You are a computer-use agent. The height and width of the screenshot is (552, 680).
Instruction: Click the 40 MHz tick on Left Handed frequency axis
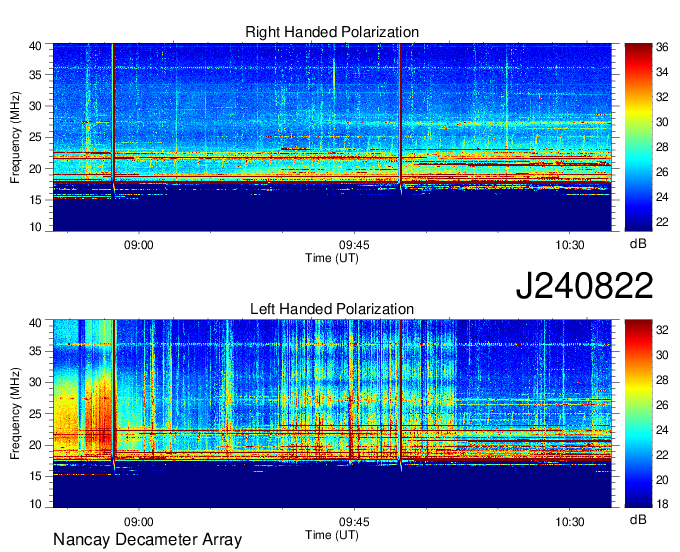tap(35, 323)
